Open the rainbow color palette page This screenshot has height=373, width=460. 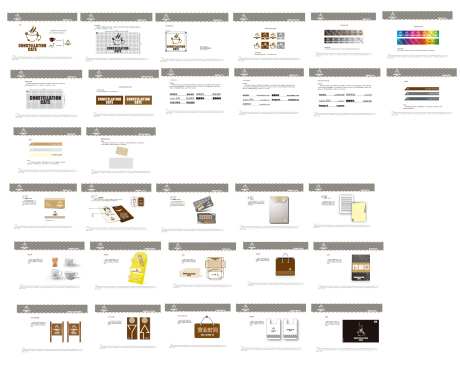coord(417,35)
